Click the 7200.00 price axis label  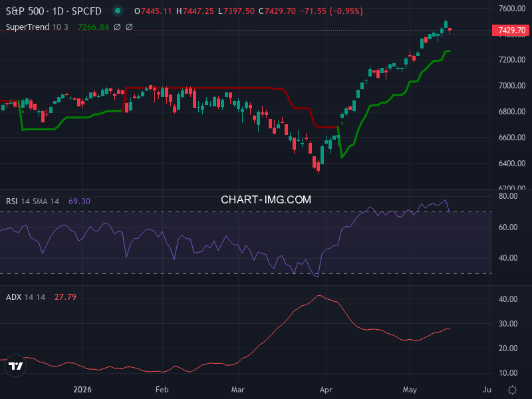[x=512, y=60]
